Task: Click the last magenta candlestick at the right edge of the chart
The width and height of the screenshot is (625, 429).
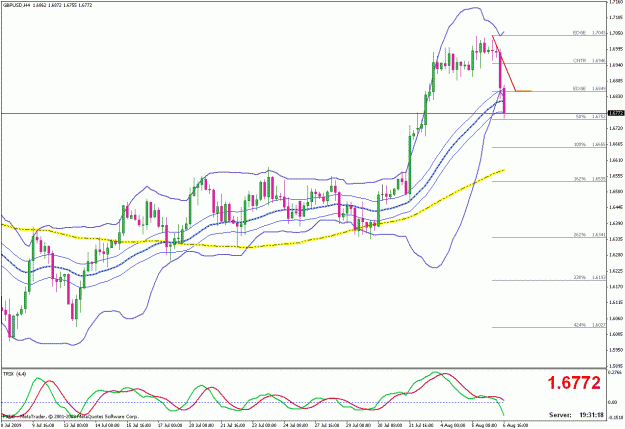Action: coord(504,101)
